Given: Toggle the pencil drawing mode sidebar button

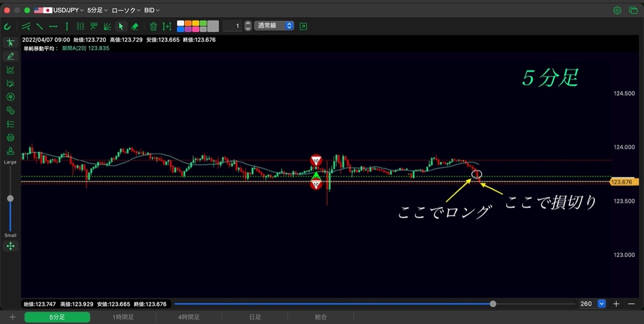Looking at the screenshot, I should tap(10, 56).
